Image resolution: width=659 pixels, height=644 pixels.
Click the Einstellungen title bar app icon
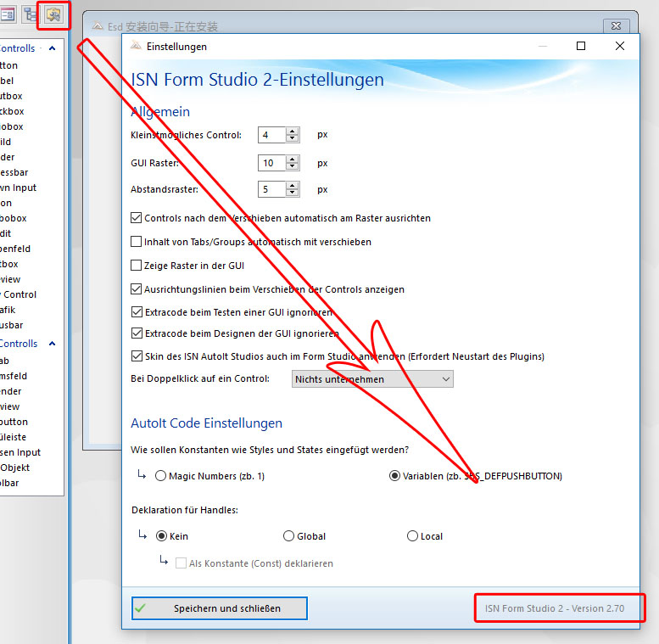[136, 46]
